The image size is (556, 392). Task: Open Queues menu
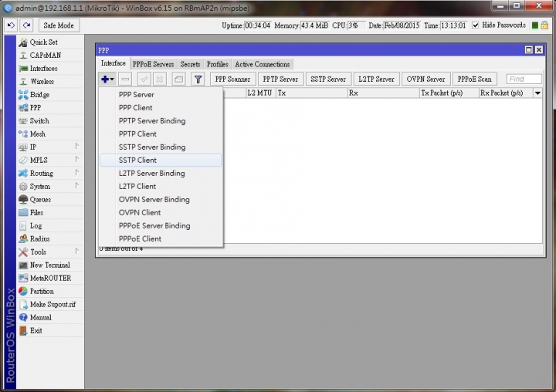tap(49, 200)
